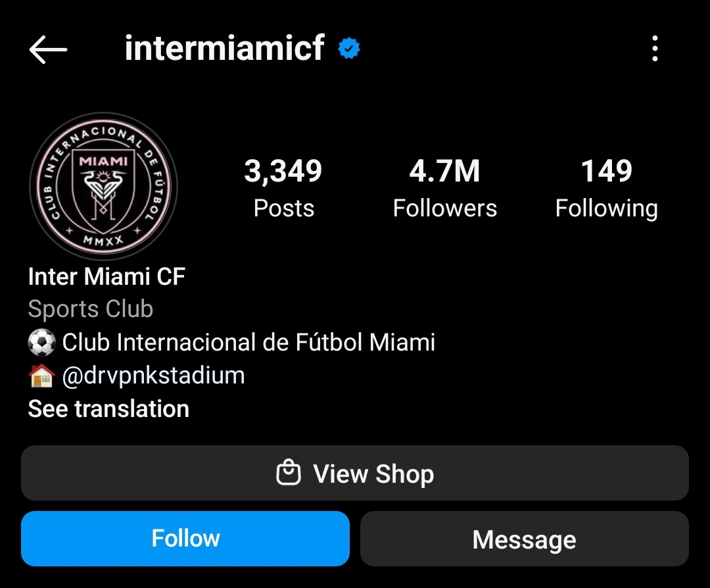The width and height of the screenshot is (710, 588).
Task: View the 149 Following list
Action: pyautogui.click(x=607, y=188)
